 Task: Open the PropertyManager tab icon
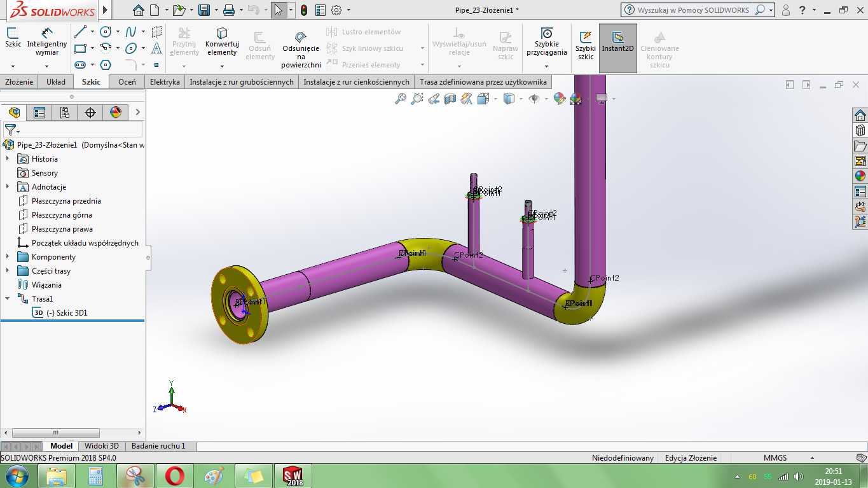[x=39, y=113]
